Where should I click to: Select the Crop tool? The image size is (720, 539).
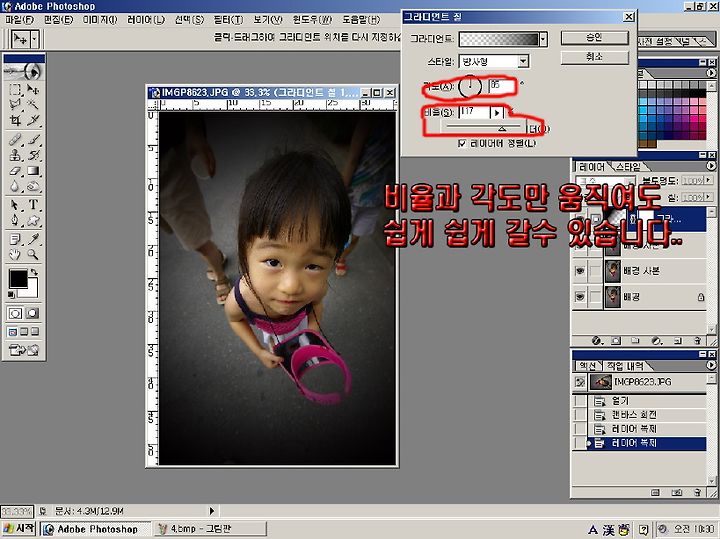tap(15, 120)
